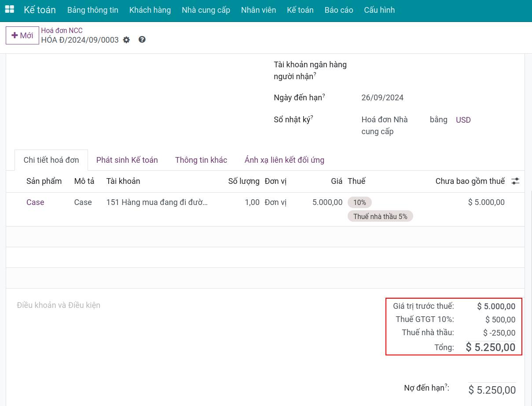Image resolution: width=532 pixels, height=406 pixels.
Task: Click Số lượng column header
Action: 244,181
